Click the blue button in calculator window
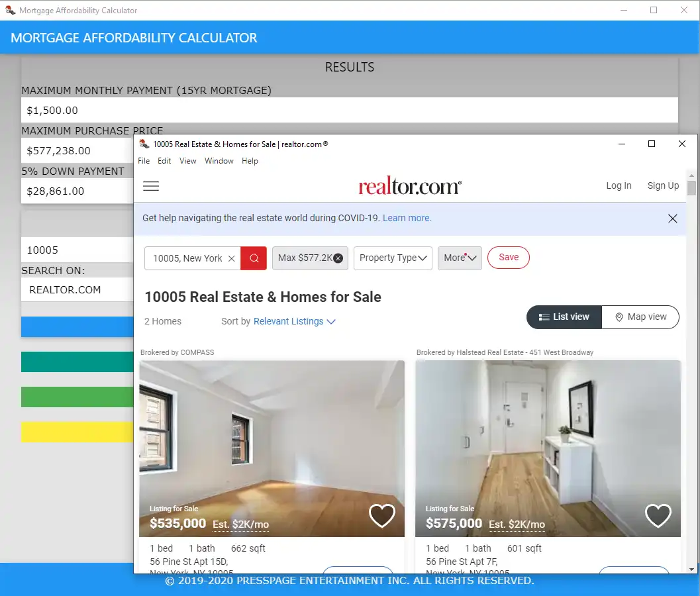 (77, 326)
